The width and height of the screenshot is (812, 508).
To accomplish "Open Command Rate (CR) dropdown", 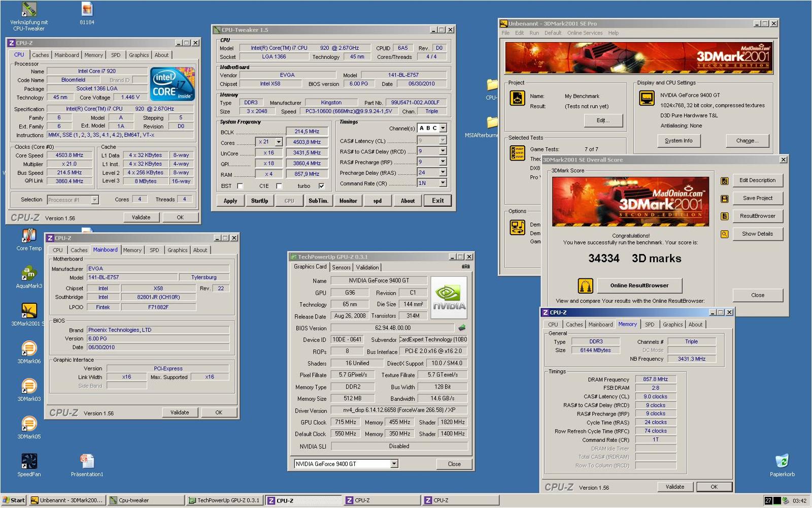I will coord(443,183).
